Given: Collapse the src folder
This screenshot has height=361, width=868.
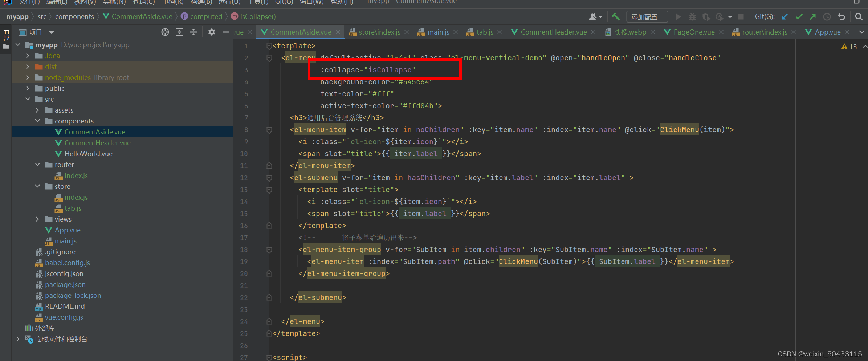Looking at the screenshot, I should point(27,99).
